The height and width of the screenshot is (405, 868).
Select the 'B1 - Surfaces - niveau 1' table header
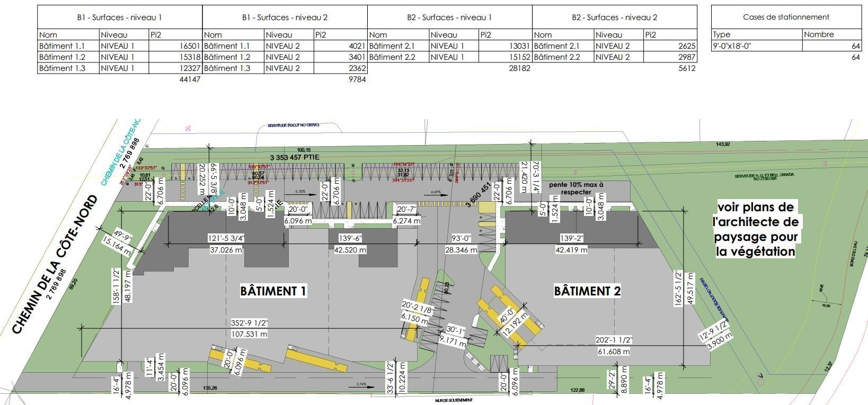point(119,17)
